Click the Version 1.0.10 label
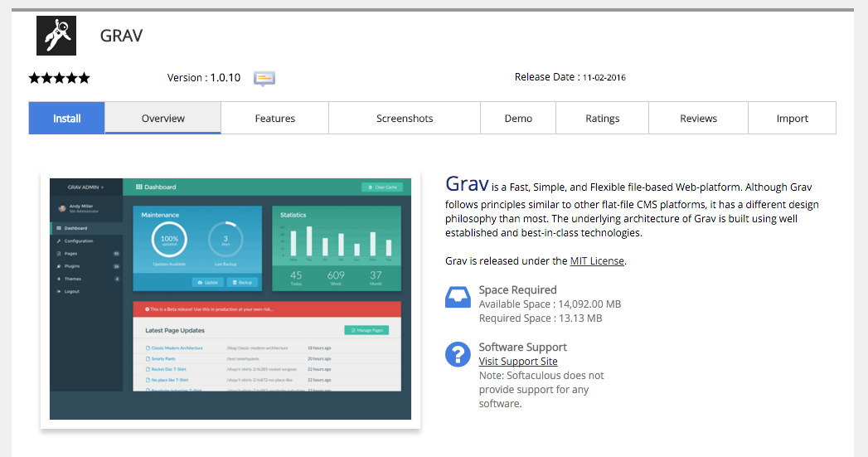The height and width of the screenshot is (457, 868). [x=204, y=78]
